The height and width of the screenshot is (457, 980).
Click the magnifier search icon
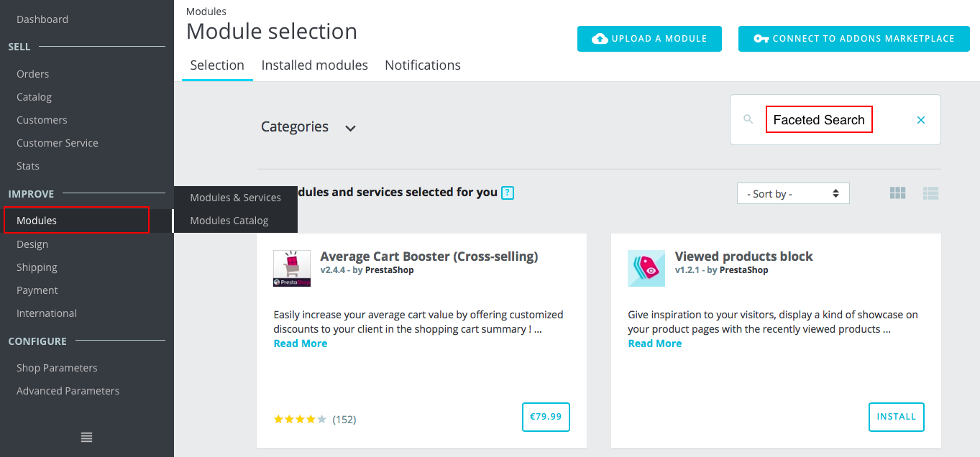point(748,119)
